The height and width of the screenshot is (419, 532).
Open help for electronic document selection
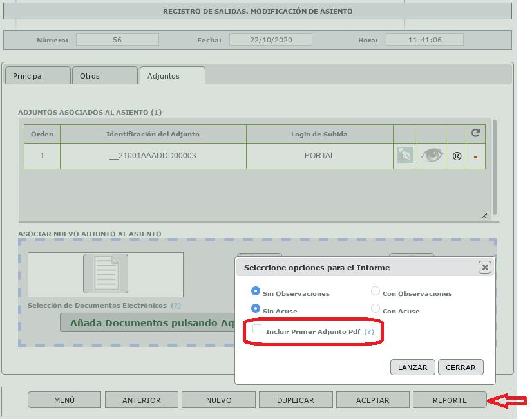(x=176, y=306)
